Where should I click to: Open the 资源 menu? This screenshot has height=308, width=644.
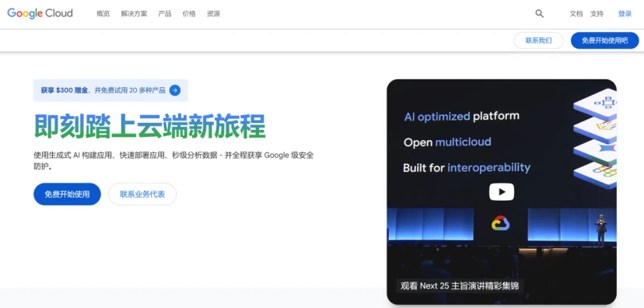tap(214, 13)
